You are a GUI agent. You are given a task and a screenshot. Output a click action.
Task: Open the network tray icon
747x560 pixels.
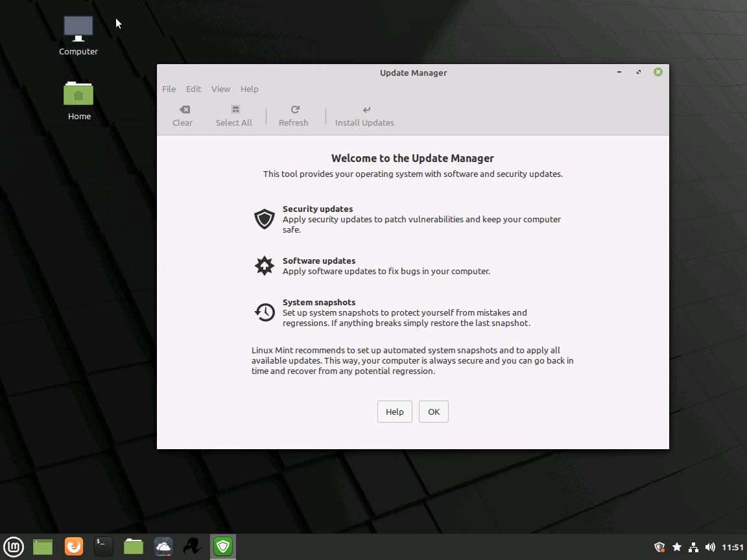pyautogui.click(x=693, y=546)
